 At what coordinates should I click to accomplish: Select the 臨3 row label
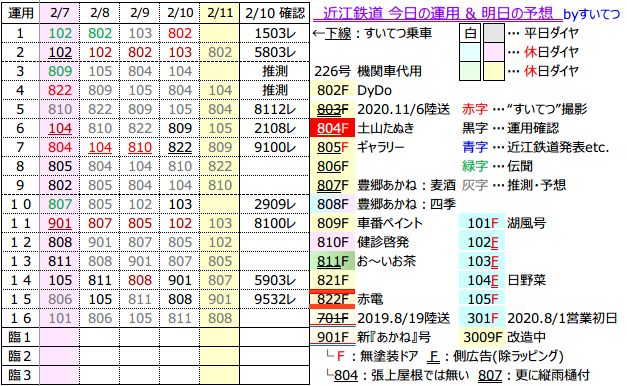[20, 375]
